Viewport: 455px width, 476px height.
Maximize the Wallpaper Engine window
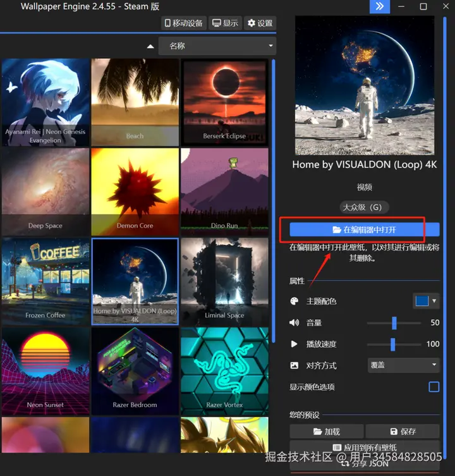423,6
